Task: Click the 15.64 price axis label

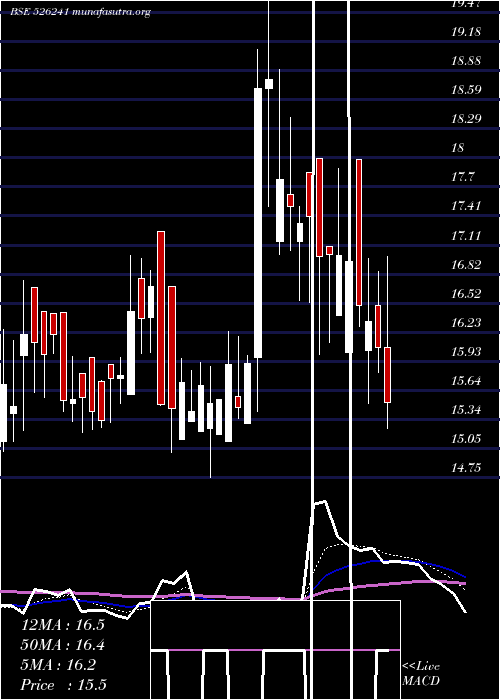Action: [x=466, y=381]
